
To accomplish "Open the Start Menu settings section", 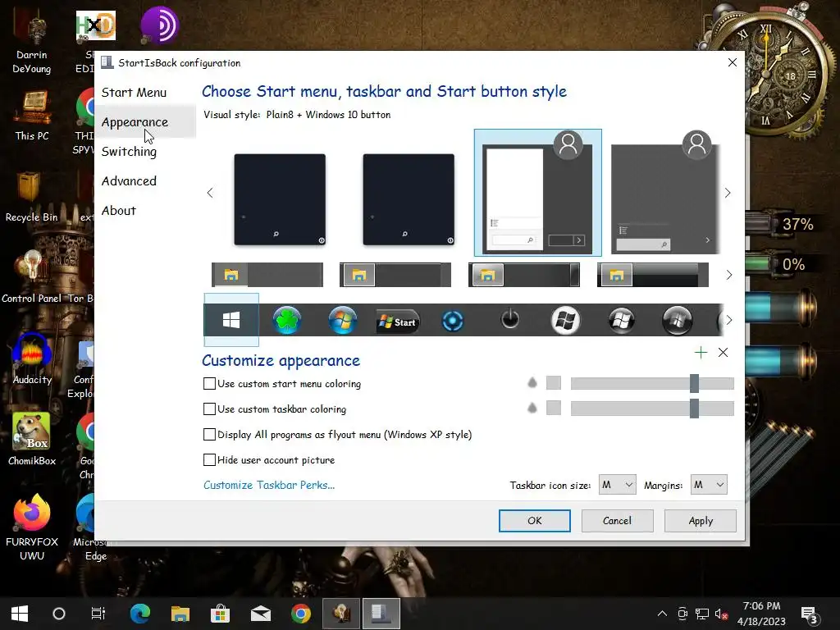I will pos(134,92).
